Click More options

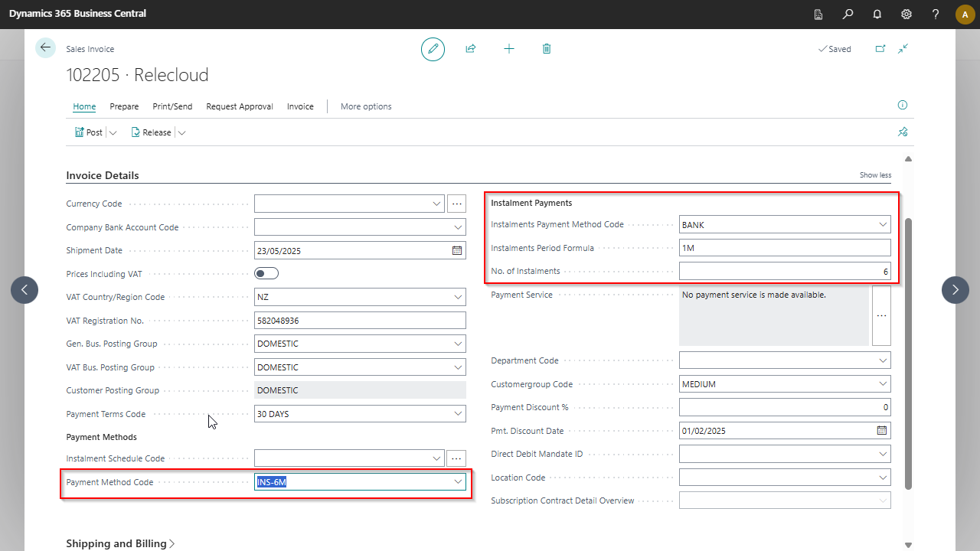point(366,106)
